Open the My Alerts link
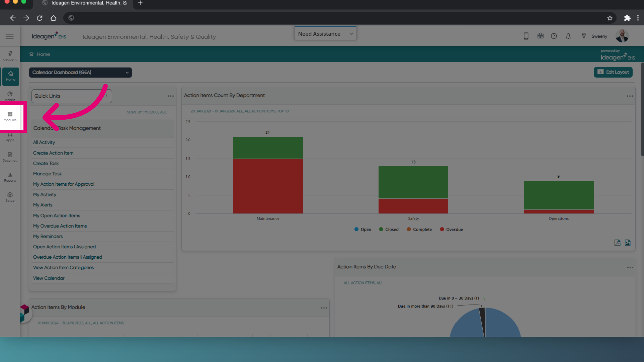This screenshot has width=644, height=362. (x=43, y=205)
